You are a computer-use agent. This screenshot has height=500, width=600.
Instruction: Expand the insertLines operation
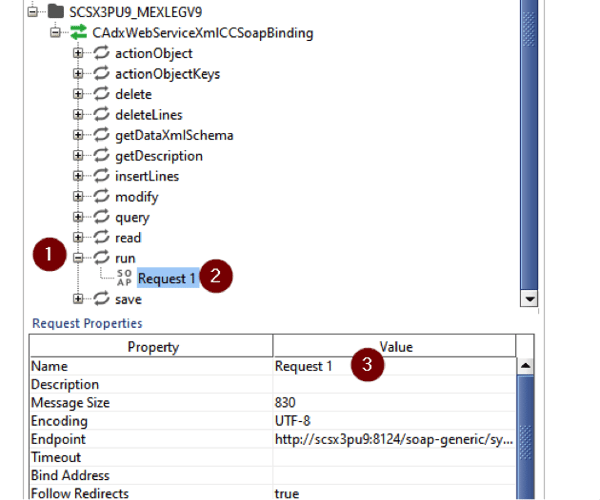point(78,176)
